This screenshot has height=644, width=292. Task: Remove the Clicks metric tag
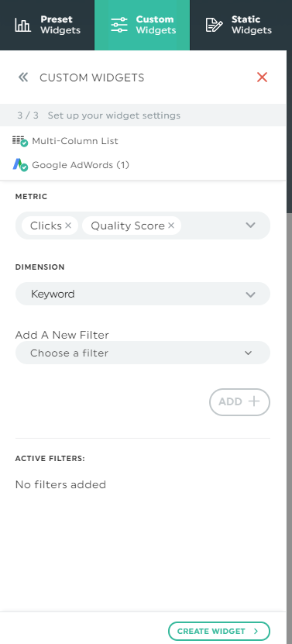point(68,226)
